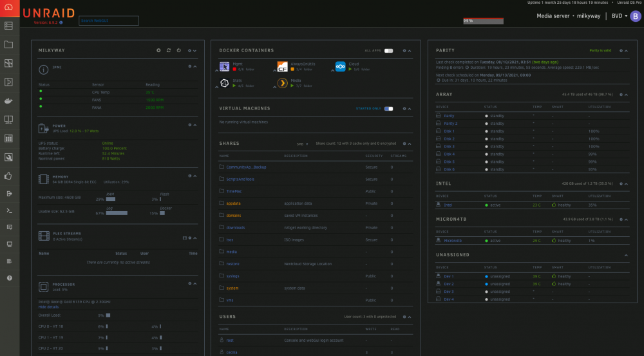Collapse the Docker Containers section

pyautogui.click(x=410, y=51)
